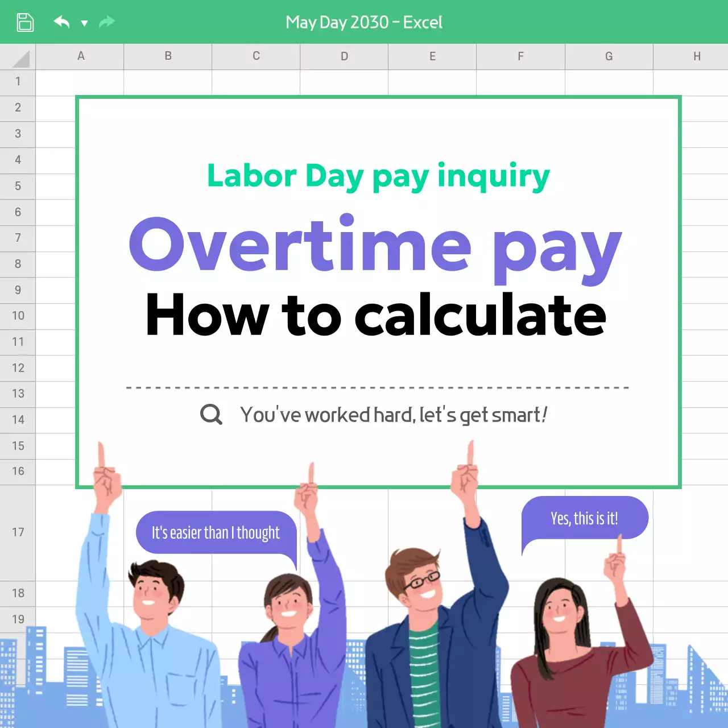Click the 'It's easier than I thought' speech bubble

coord(215,532)
